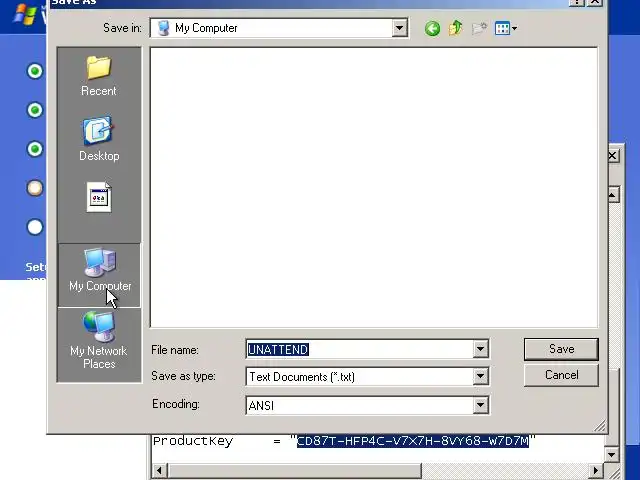The image size is (640, 480).
Task: Click the green Back arrow button
Action: pos(432,29)
